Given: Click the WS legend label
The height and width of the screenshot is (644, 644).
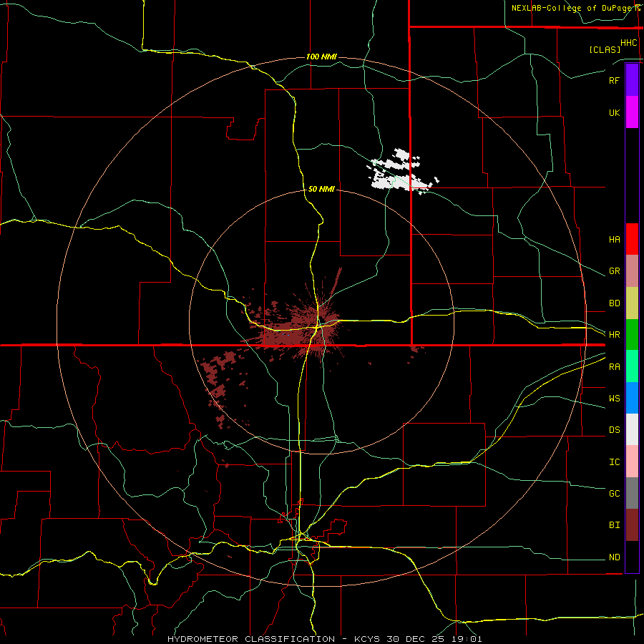Looking at the screenshot, I should point(614,398).
